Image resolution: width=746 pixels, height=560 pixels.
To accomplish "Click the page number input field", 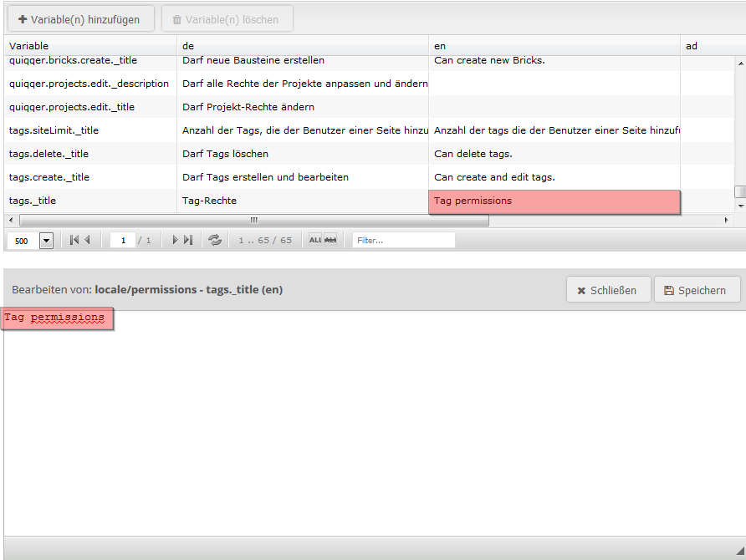I will tap(122, 241).
